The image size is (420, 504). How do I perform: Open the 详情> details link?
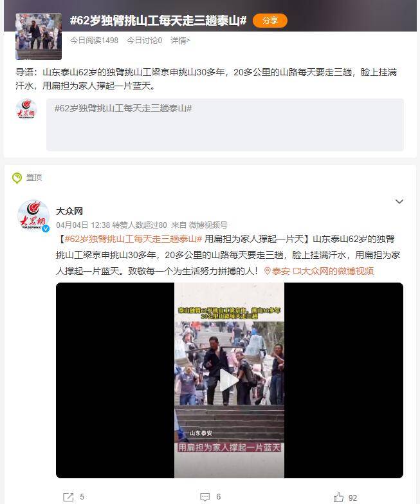pyautogui.click(x=180, y=41)
